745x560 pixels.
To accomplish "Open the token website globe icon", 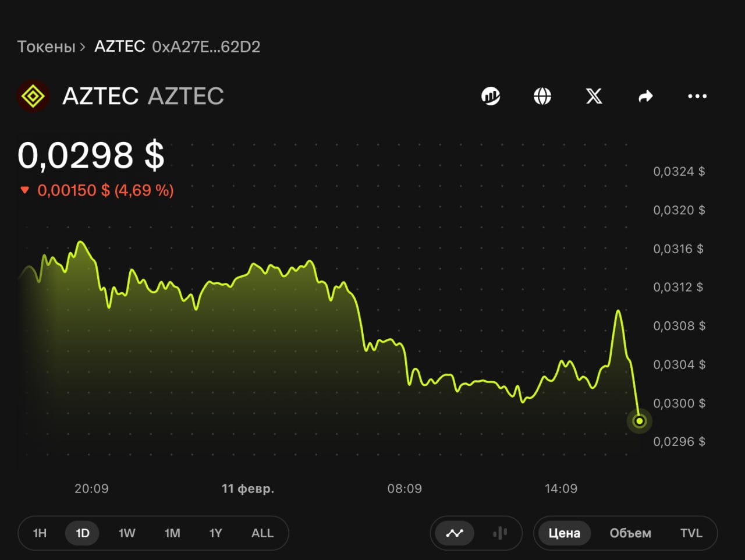I will point(542,96).
